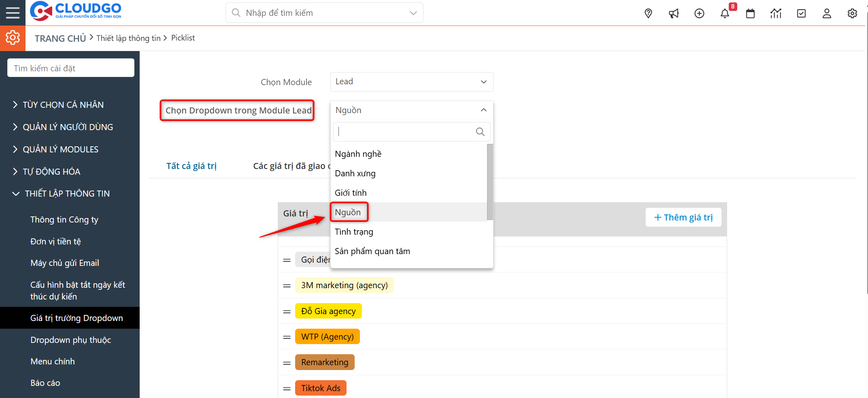
Task: Click the orange WTP (Agency) color tag
Action: coord(327,337)
